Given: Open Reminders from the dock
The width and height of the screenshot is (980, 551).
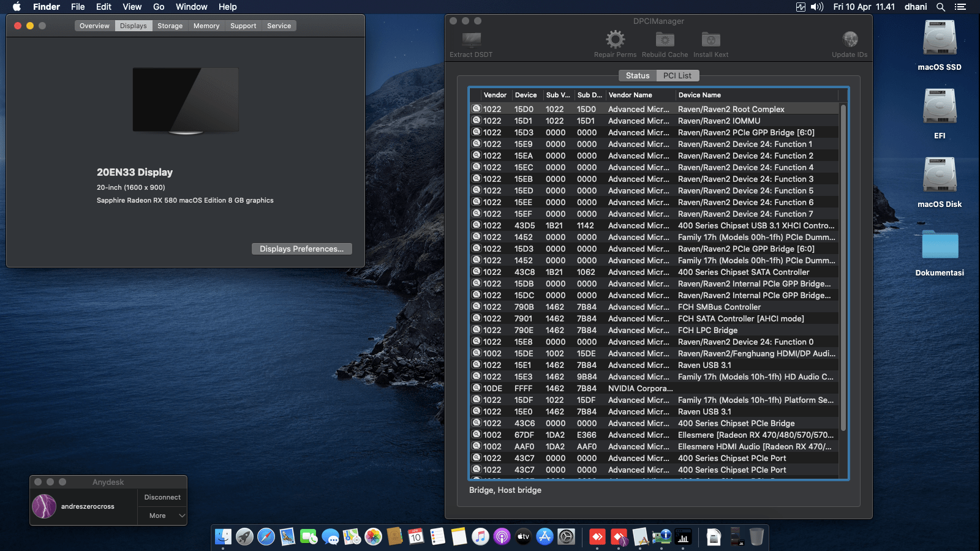Looking at the screenshot, I should [437, 537].
